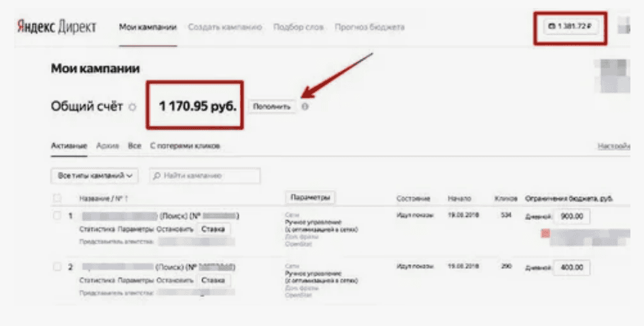Viewport: 644px width, 326px height.
Task: Open Статистика link for campaign 2
Action: [x=97, y=280]
